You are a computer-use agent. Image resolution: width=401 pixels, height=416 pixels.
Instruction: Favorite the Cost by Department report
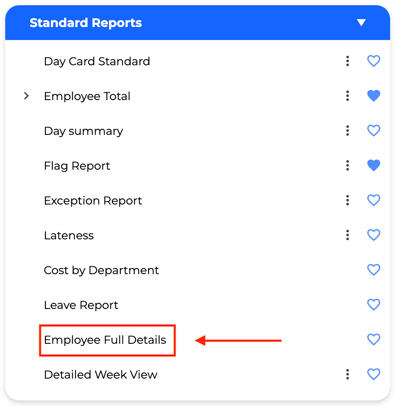point(373,270)
